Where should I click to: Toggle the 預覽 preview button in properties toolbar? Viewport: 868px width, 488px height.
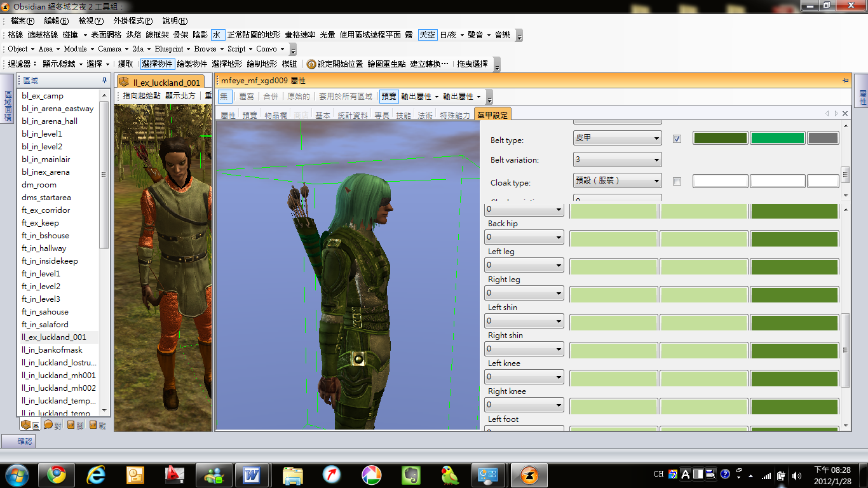pos(388,97)
